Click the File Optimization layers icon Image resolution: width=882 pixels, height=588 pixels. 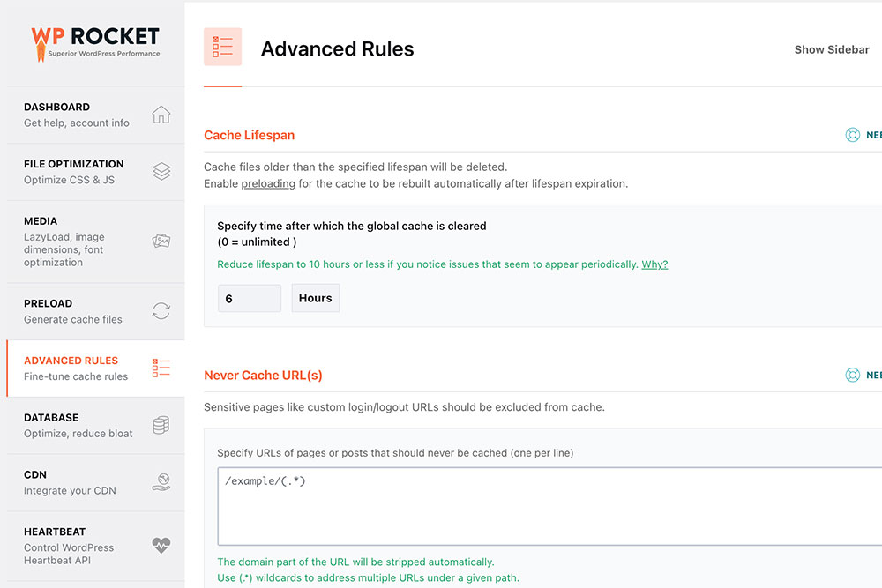pyautogui.click(x=161, y=171)
